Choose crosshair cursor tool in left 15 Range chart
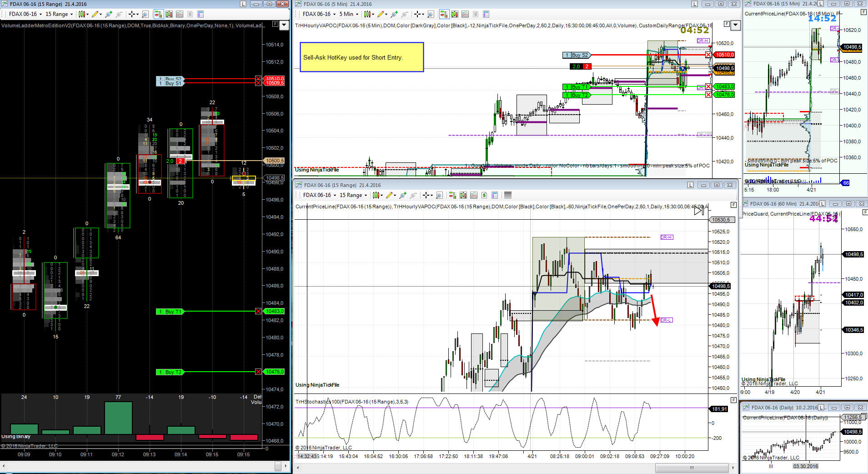The width and height of the screenshot is (868, 474). 131,14
